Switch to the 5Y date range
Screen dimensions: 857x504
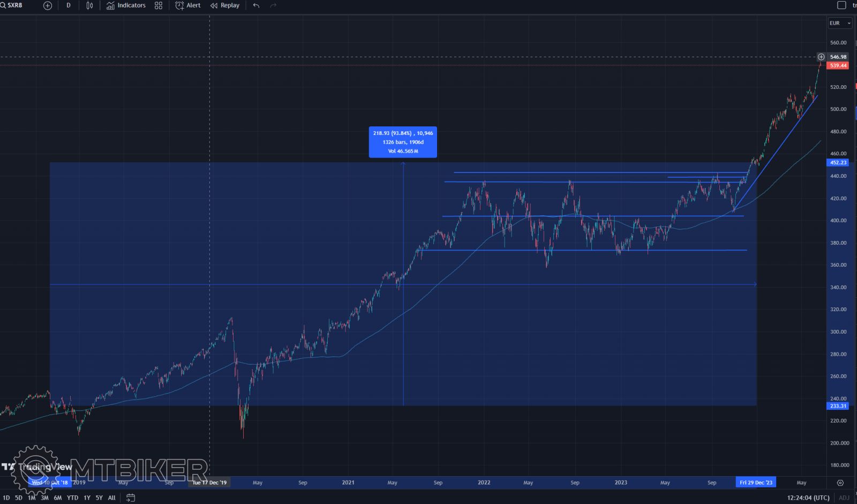(x=99, y=498)
